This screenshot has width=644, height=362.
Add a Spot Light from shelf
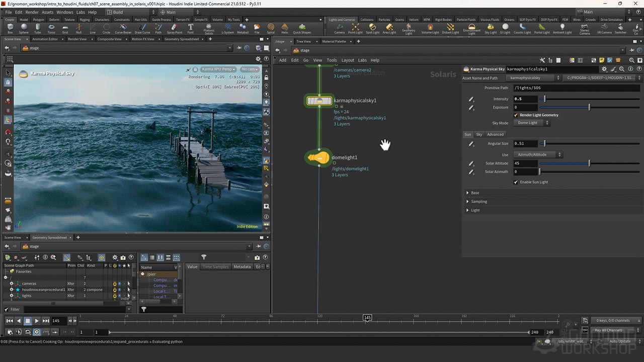pos(372,28)
